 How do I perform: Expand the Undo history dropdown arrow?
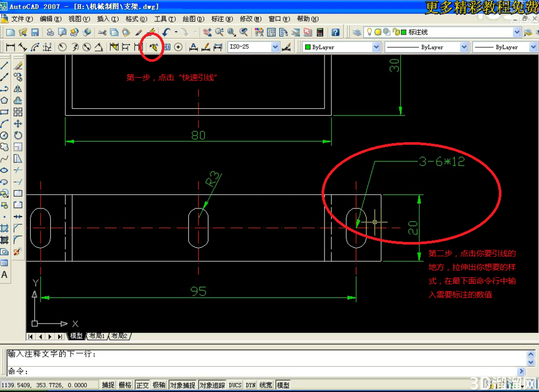176,32
